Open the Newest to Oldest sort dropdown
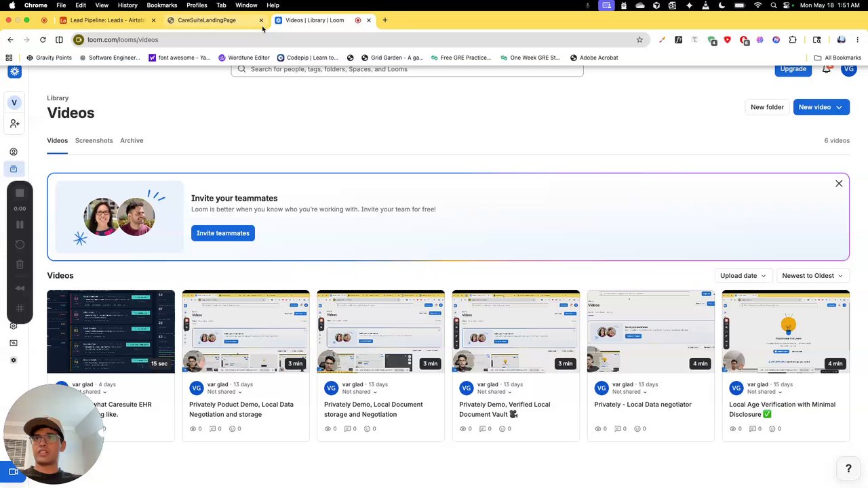The image size is (868, 488). 812,276
